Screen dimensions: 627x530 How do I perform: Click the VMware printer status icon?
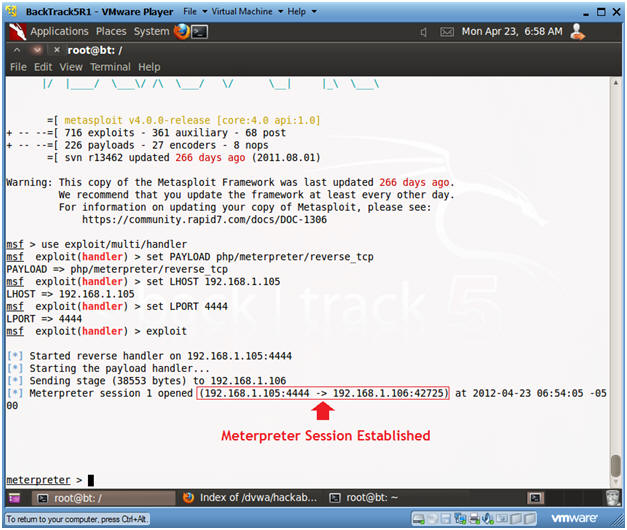[x=475, y=519]
